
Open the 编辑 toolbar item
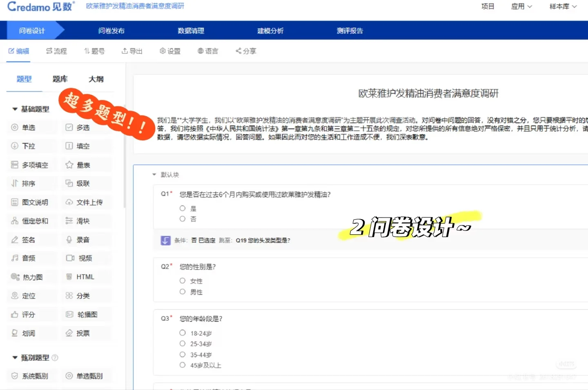19,51
